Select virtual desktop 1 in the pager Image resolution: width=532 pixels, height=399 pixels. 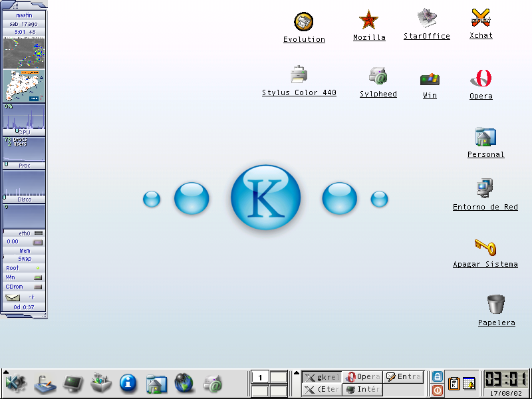pos(260,377)
